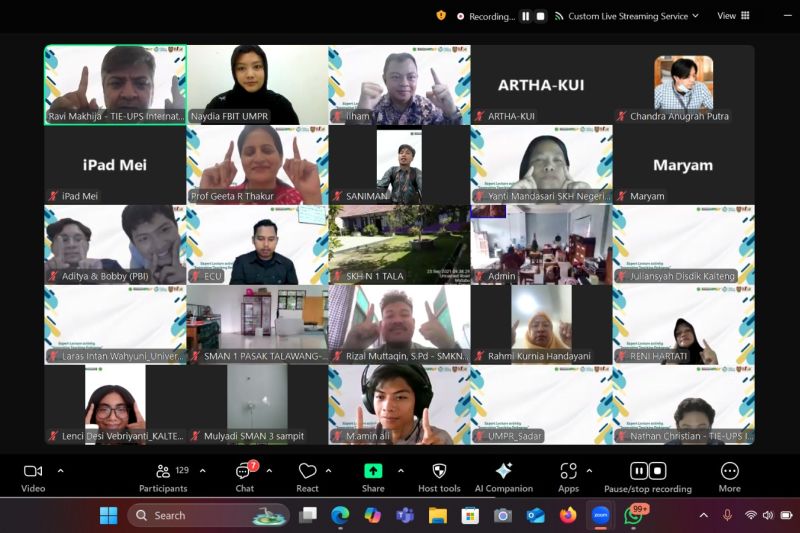Open Microsoft Edge from taskbar
Viewport: 800px width, 533px height.
pos(340,516)
